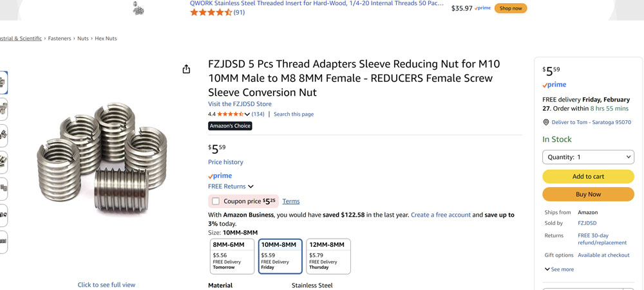Image resolution: width=644 pixels, height=290 pixels.
Task: Open the Hex Nuts breadcrumb
Action: [x=106, y=39]
